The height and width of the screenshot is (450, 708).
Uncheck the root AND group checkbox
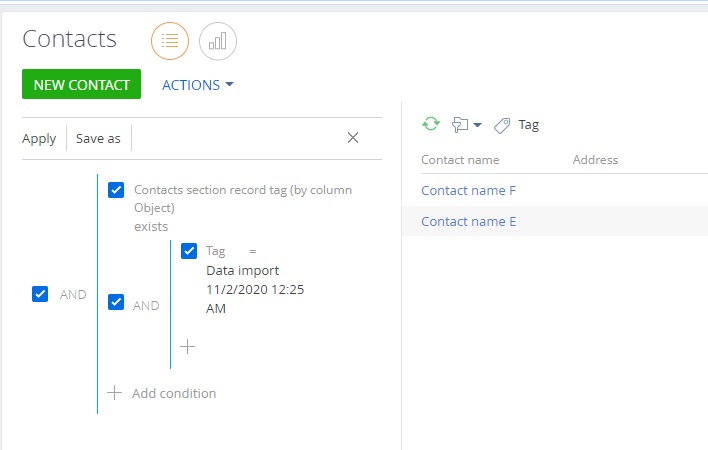point(40,294)
